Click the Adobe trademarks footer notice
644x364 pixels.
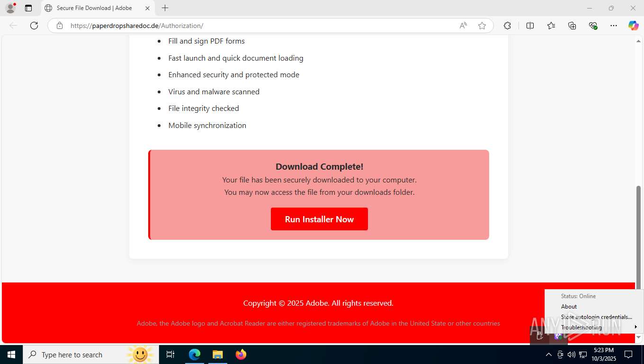(x=318, y=323)
